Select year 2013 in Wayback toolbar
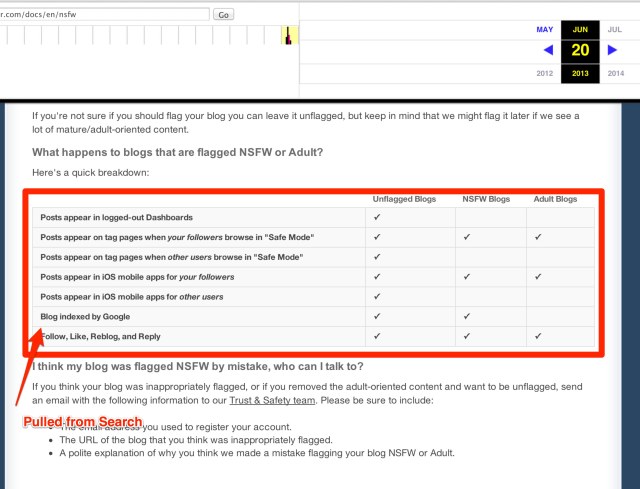This screenshot has height=489, width=640. click(x=580, y=73)
